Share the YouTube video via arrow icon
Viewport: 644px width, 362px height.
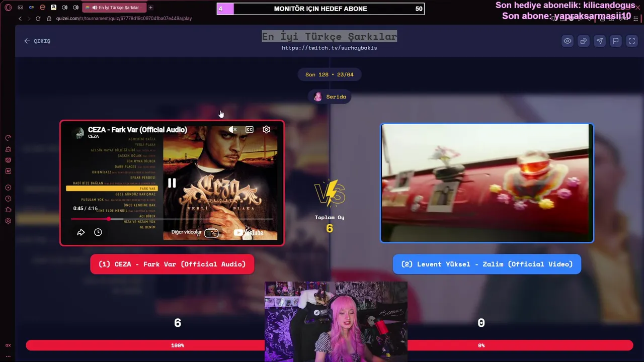point(80,232)
